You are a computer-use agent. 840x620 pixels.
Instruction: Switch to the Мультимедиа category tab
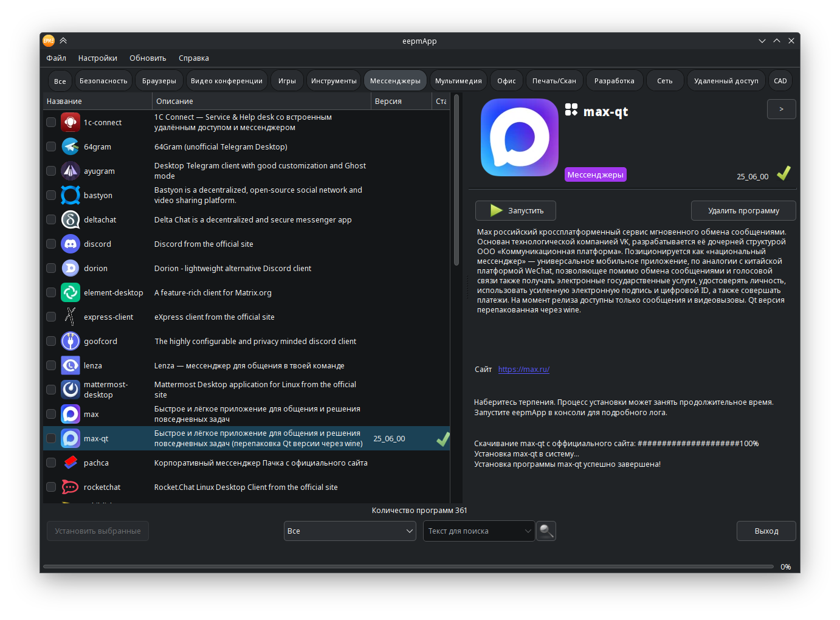[x=458, y=81]
